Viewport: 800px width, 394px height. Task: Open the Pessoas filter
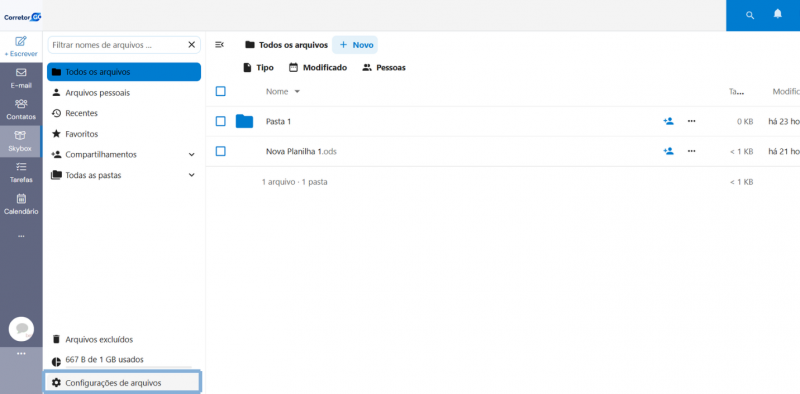tap(384, 67)
